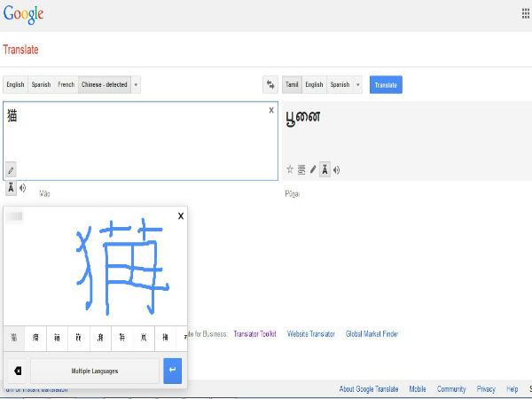Listen to the source text pronunciation
This screenshot has width=532, height=399.
[x=23, y=188]
